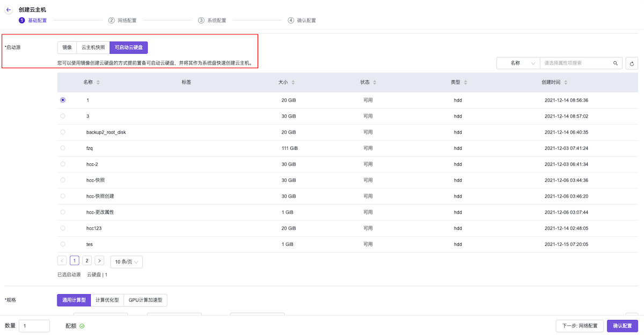This screenshot has width=644, height=335.
Task: Select the 计算优化型 specification tab
Action: click(107, 300)
